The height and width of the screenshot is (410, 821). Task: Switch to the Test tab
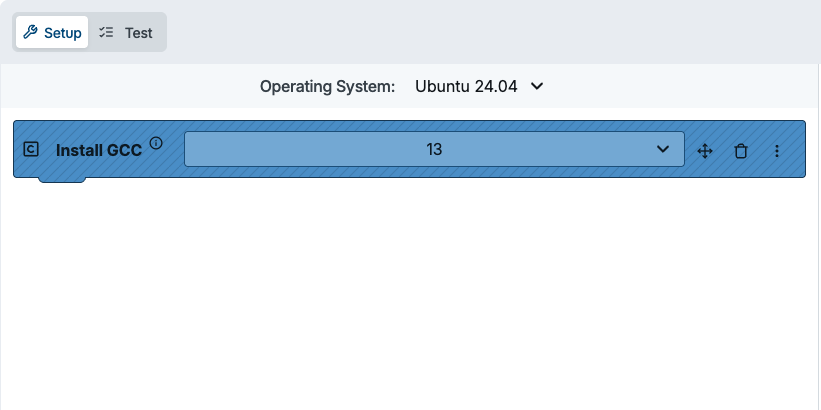[x=128, y=33]
